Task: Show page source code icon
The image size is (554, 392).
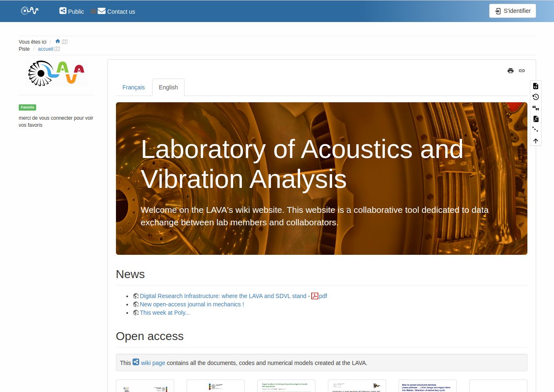Action: point(536,86)
